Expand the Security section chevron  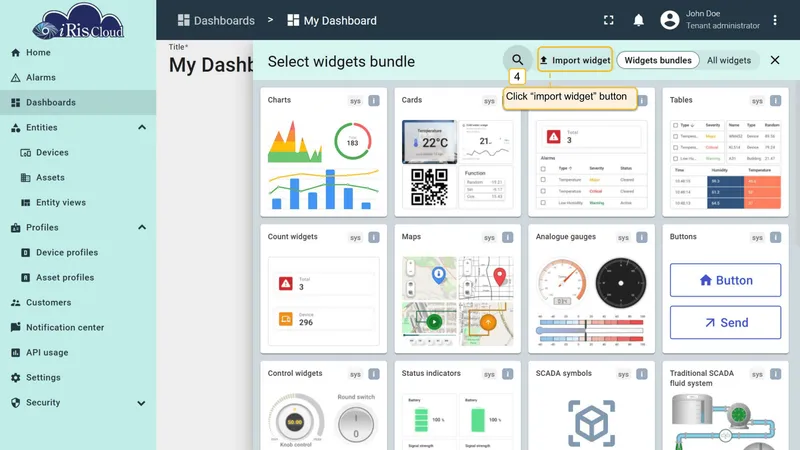[x=141, y=403]
